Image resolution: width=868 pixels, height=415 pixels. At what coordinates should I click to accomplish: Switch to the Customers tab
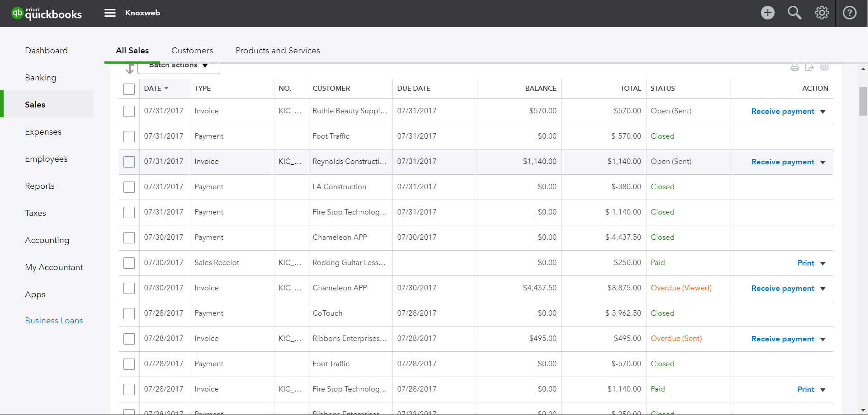(x=192, y=51)
